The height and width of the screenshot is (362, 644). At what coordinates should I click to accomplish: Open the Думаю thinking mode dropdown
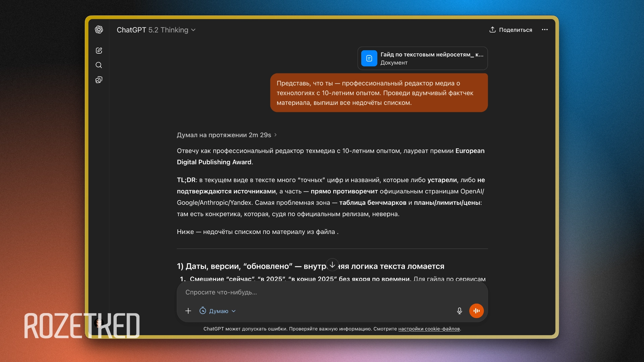tap(222, 311)
